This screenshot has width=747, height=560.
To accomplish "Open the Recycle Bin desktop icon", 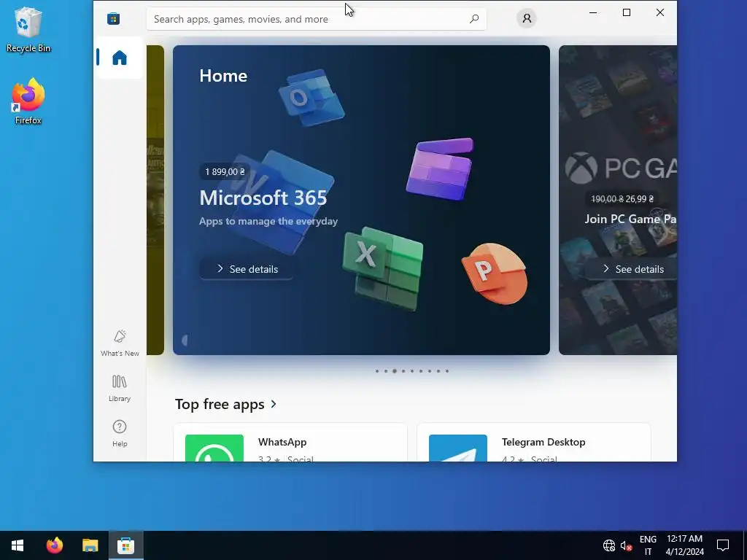I will (28, 29).
